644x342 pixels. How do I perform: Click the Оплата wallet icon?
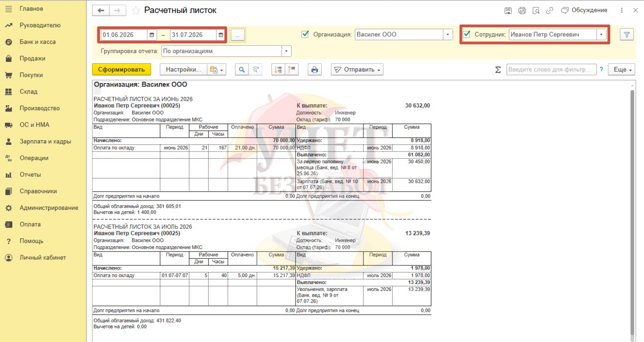click(x=8, y=224)
